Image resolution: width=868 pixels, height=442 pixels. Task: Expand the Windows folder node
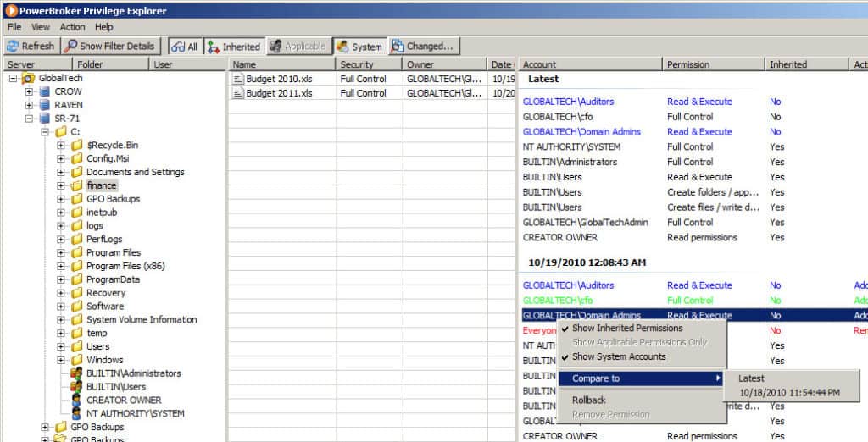tap(61, 360)
